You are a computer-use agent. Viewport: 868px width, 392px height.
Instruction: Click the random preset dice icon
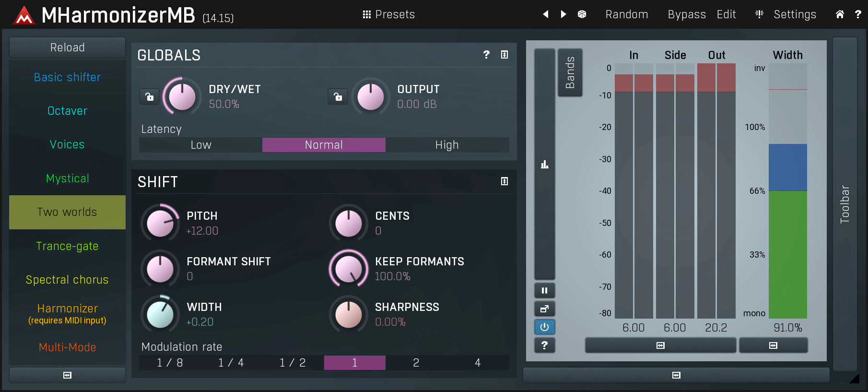(x=582, y=14)
